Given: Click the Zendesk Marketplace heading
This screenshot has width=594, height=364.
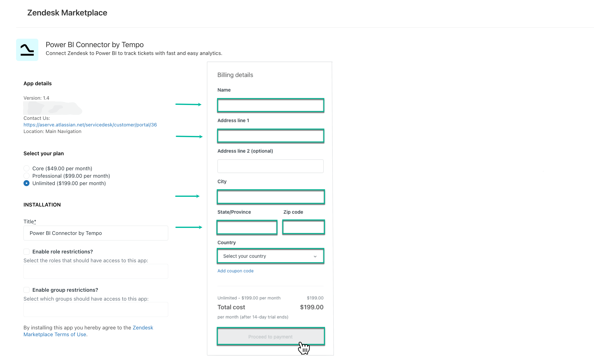Looking at the screenshot, I should pyautogui.click(x=67, y=13).
